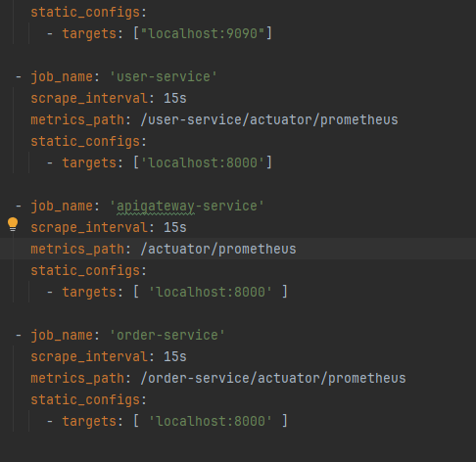Screen dimensions: 476x462
Task: Click 'localhost:8000' target under user-service
Action: click(x=203, y=162)
